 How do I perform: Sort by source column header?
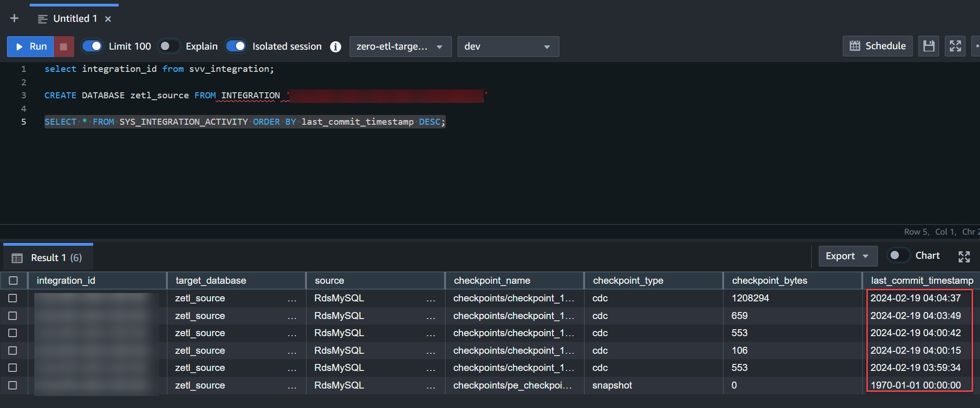pyautogui.click(x=375, y=280)
